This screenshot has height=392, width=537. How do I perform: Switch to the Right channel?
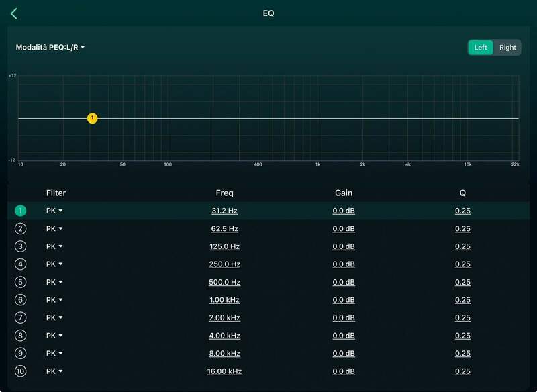point(507,48)
